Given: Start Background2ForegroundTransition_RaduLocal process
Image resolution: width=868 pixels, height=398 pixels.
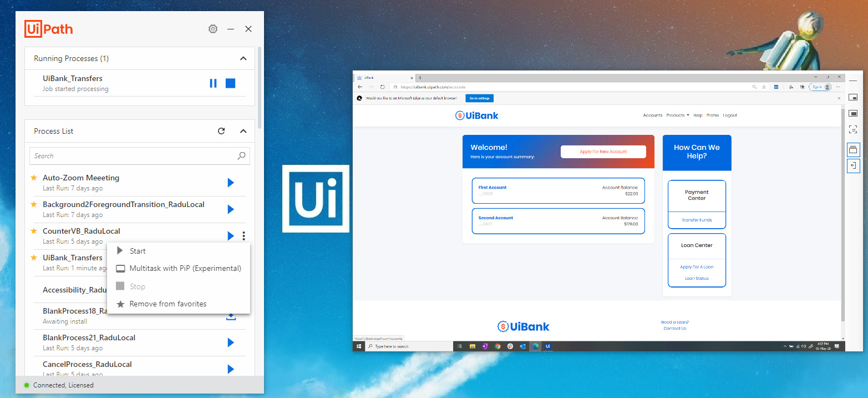Looking at the screenshot, I should [x=231, y=209].
